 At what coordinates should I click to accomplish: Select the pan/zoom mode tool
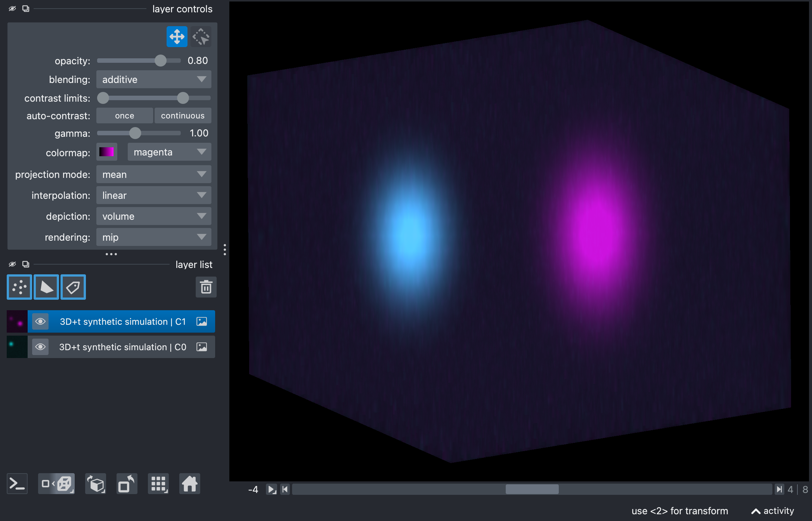click(x=177, y=37)
